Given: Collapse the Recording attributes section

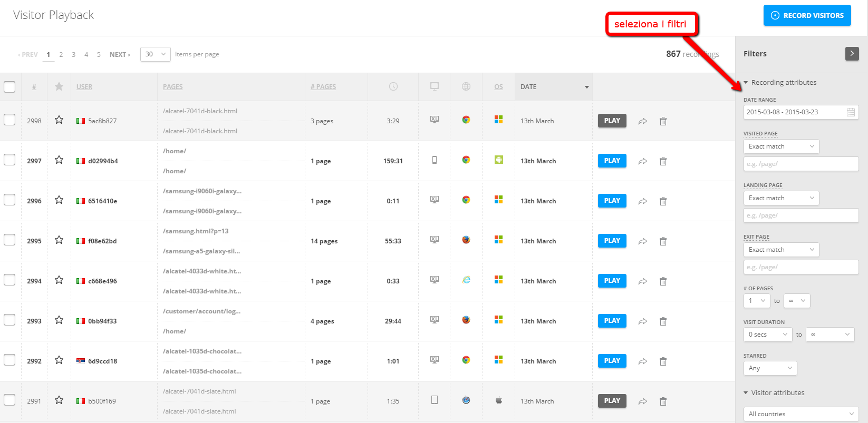Looking at the screenshot, I should tap(746, 83).
